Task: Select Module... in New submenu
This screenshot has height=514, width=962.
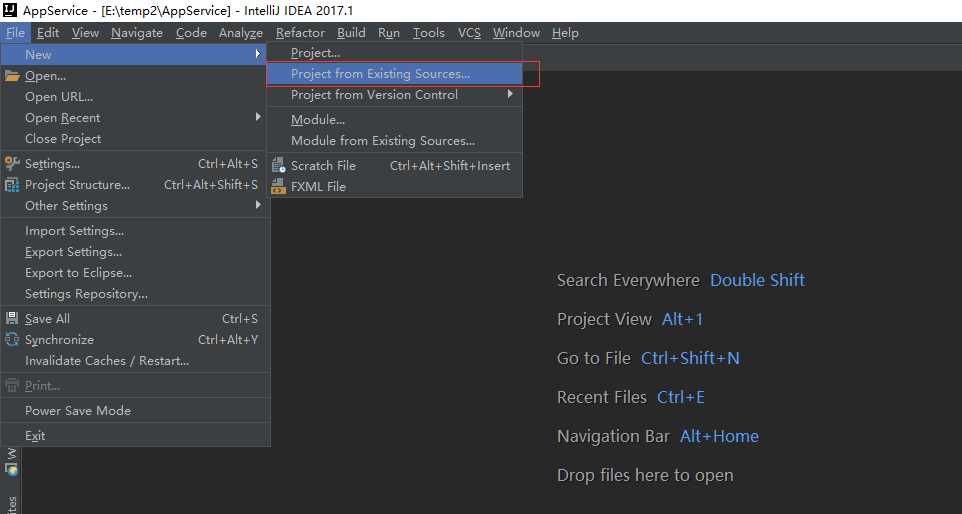Action: 394,120
